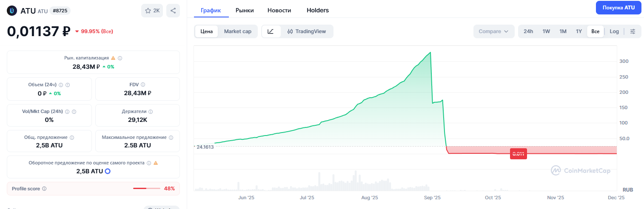Image resolution: width=644 pixels, height=209 pixels.
Task: Click the Profile score info icon
Action: [x=44, y=189]
